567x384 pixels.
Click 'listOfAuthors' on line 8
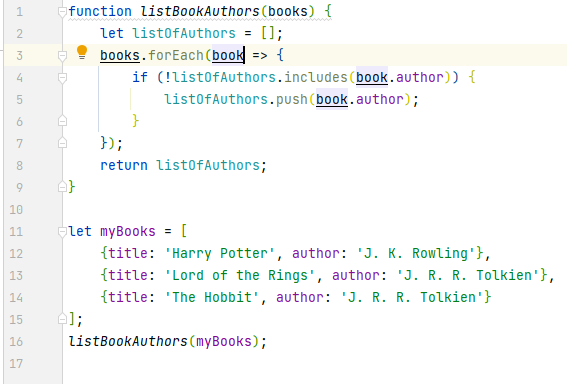[x=208, y=165]
